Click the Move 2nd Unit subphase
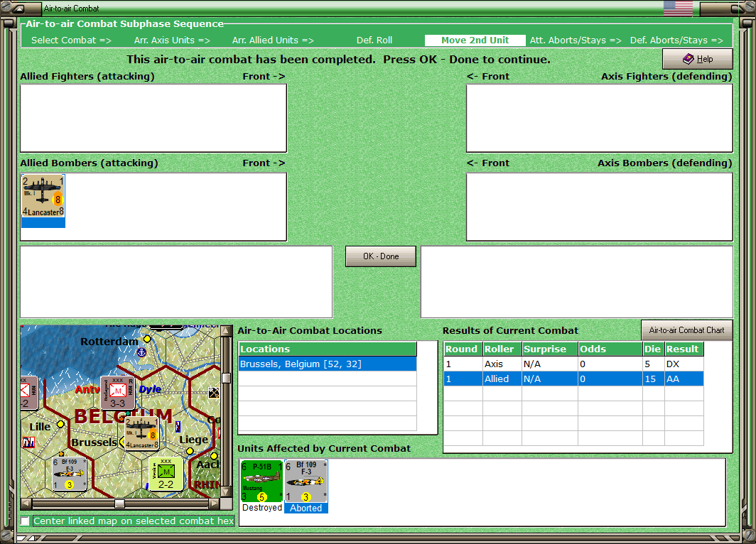This screenshot has height=544, width=756. pos(475,40)
